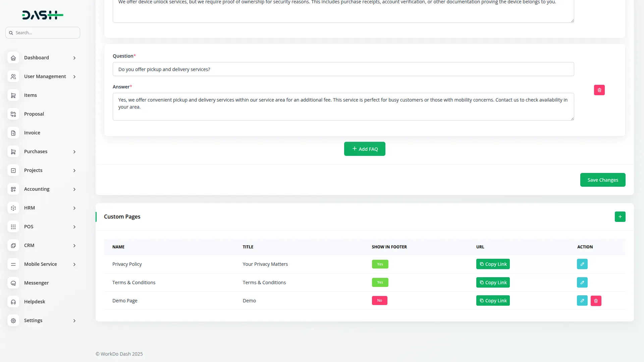The height and width of the screenshot is (362, 644).
Task: Click the Add FAQ button
Action: pos(365,148)
